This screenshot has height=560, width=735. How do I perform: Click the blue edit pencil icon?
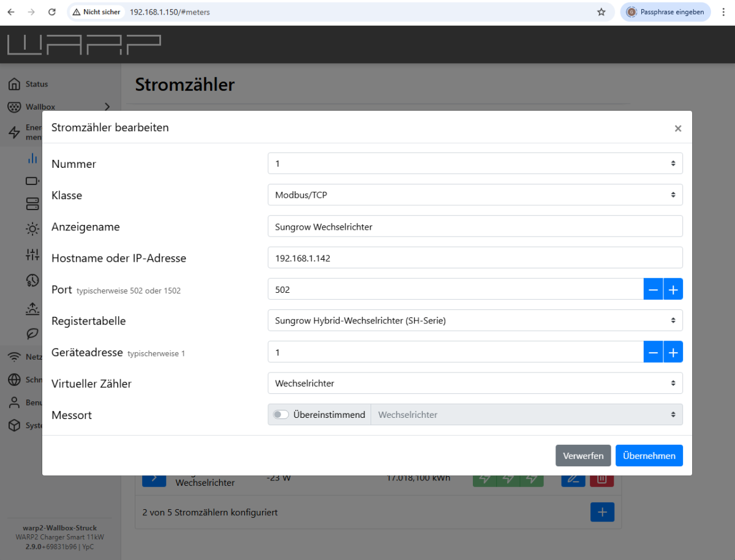coord(573,479)
